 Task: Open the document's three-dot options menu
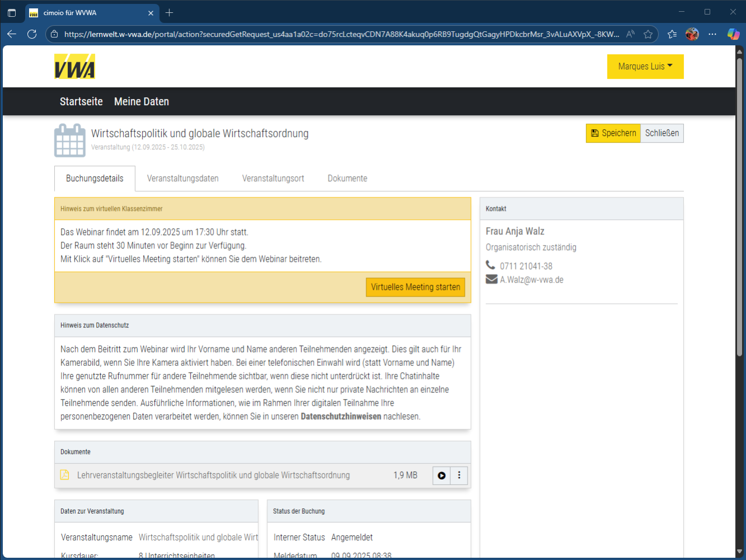459,476
